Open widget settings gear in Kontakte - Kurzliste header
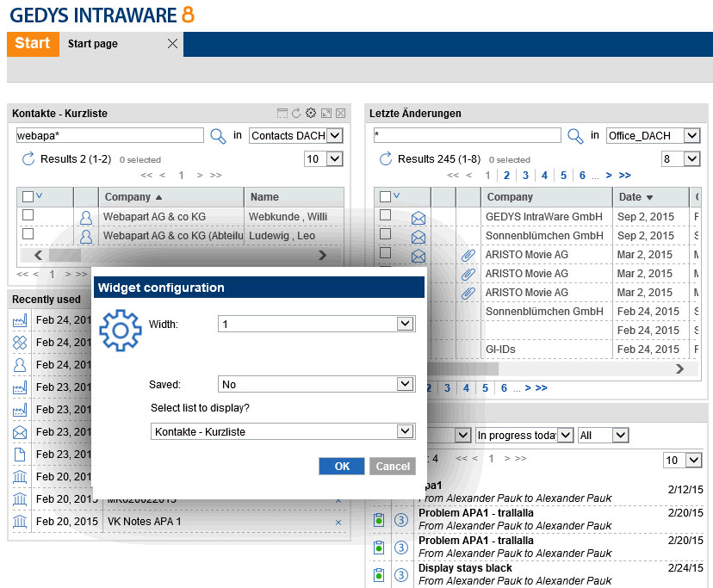 tap(311, 113)
